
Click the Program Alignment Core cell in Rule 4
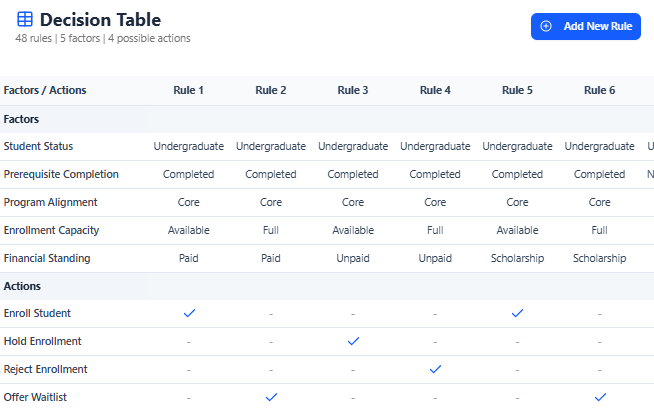click(435, 202)
